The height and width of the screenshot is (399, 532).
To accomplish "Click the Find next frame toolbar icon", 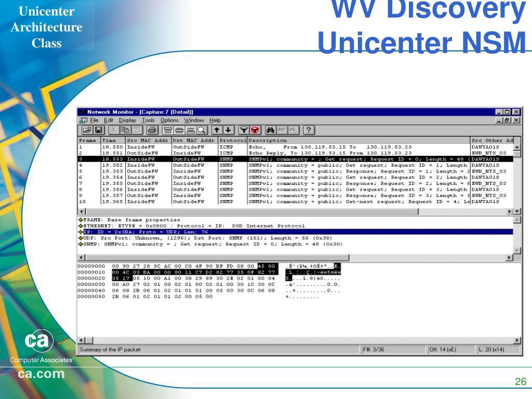I will click(x=294, y=130).
